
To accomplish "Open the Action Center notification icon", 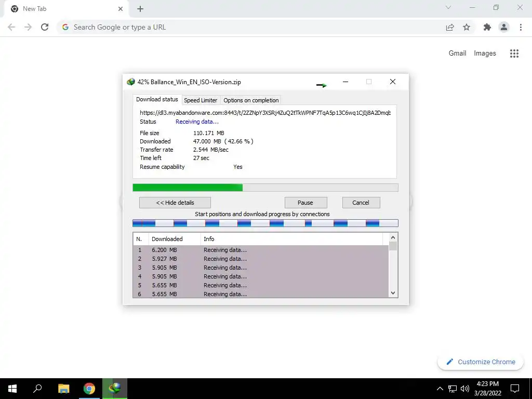I will click(515, 389).
